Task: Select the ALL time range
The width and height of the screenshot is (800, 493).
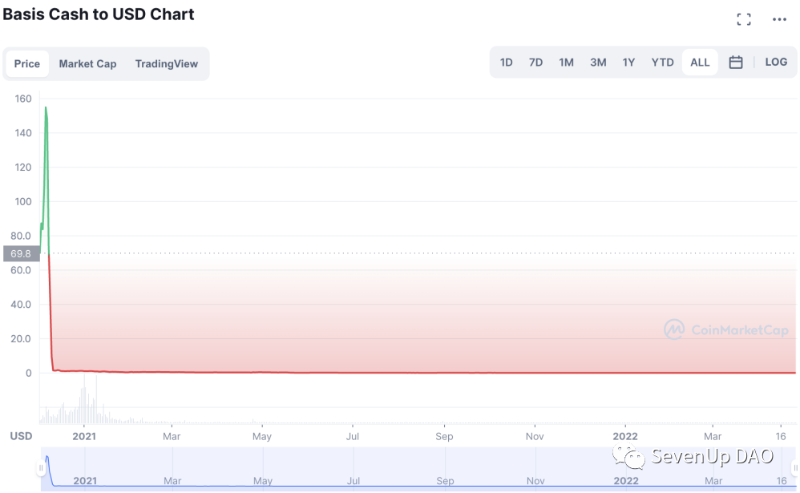Action: 699,62
